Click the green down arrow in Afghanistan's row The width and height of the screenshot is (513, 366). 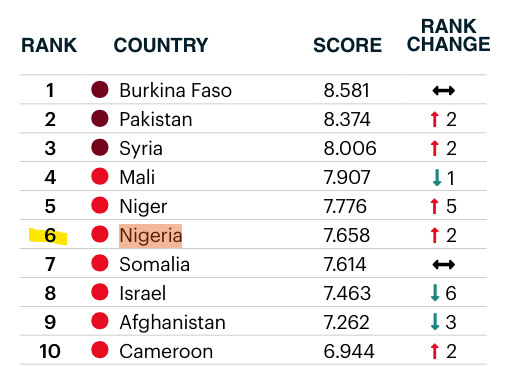point(435,322)
